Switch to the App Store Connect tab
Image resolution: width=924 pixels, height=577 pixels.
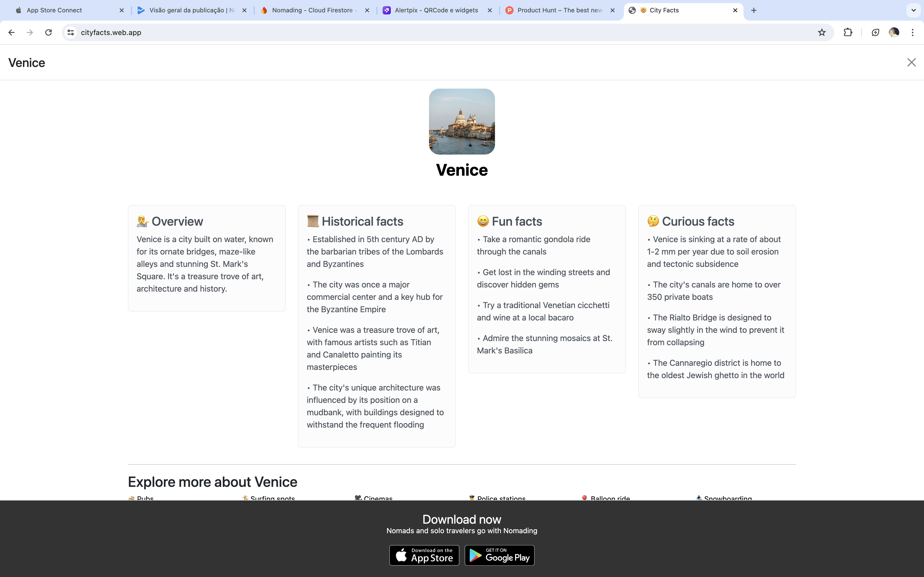(x=54, y=10)
